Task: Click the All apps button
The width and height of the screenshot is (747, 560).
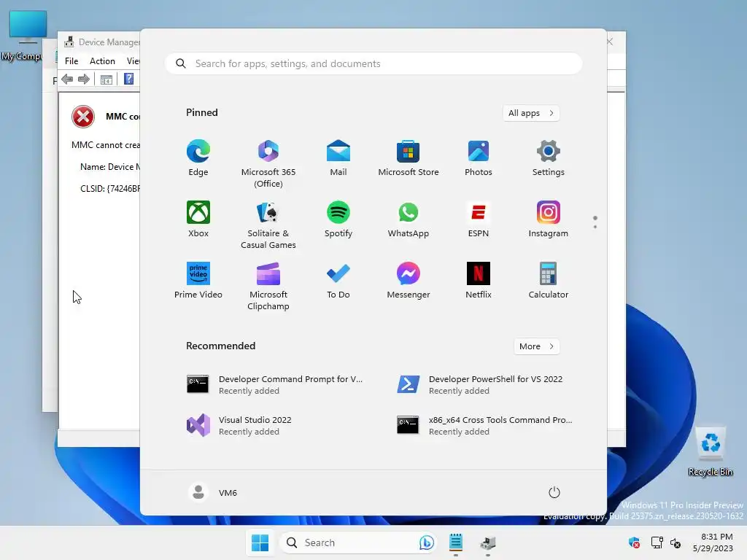Action: coord(531,113)
